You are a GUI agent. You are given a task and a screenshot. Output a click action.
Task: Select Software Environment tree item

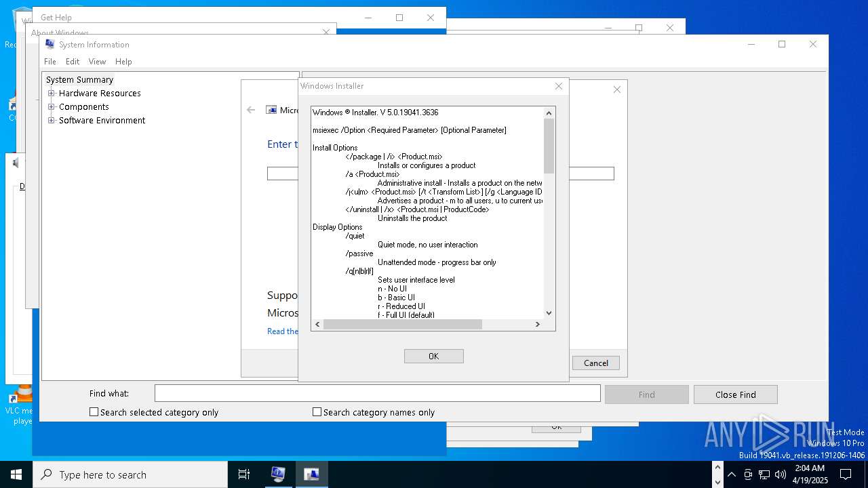[102, 120]
